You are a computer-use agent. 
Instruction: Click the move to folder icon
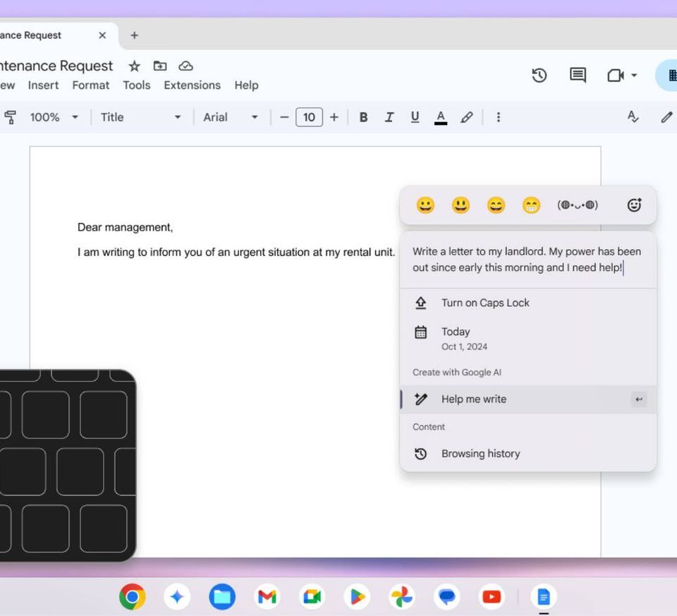(x=160, y=66)
